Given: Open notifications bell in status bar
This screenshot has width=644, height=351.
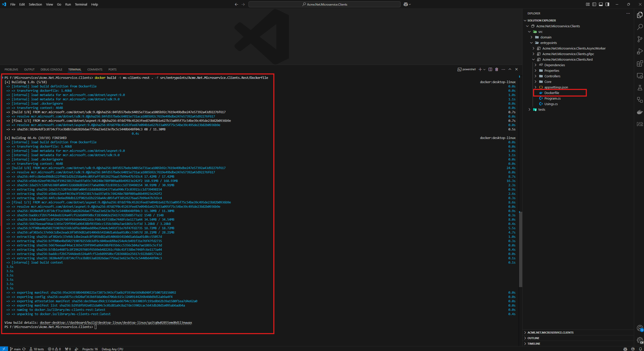Looking at the screenshot, I should pos(640,349).
